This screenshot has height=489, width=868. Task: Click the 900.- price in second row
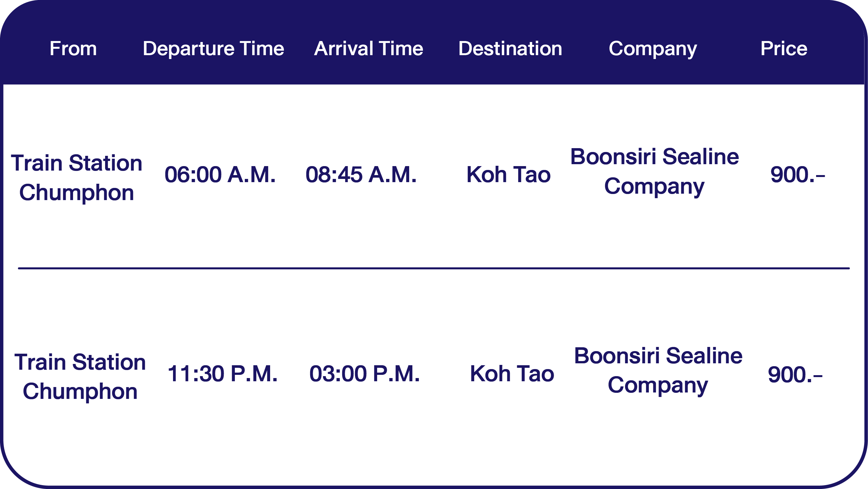coord(795,374)
